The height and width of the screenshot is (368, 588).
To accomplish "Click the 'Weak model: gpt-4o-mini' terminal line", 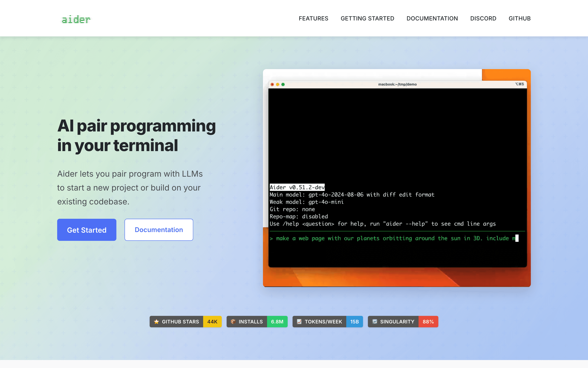I will (x=307, y=202).
